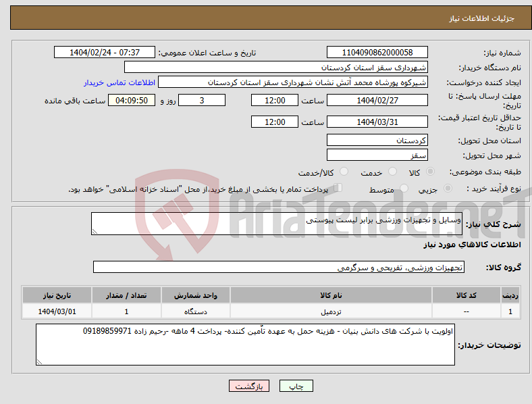
Task: Click the ایجاد کننده درخواست field
Action: pos(293,82)
